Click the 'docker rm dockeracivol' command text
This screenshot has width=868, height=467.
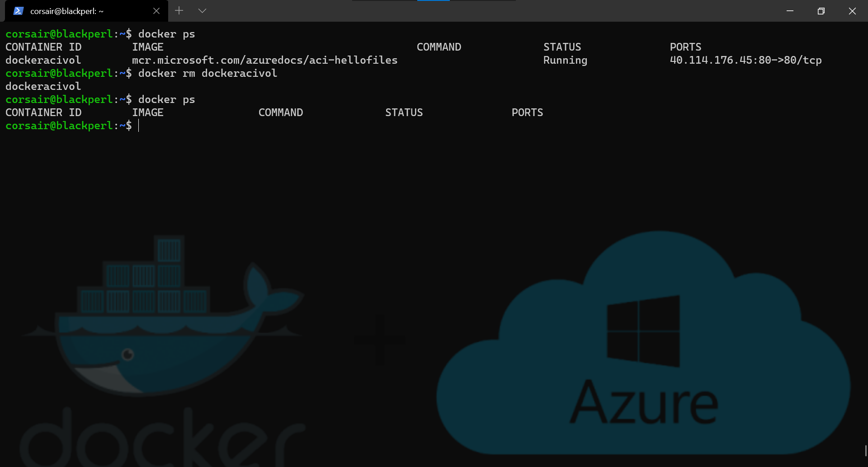[208, 73]
